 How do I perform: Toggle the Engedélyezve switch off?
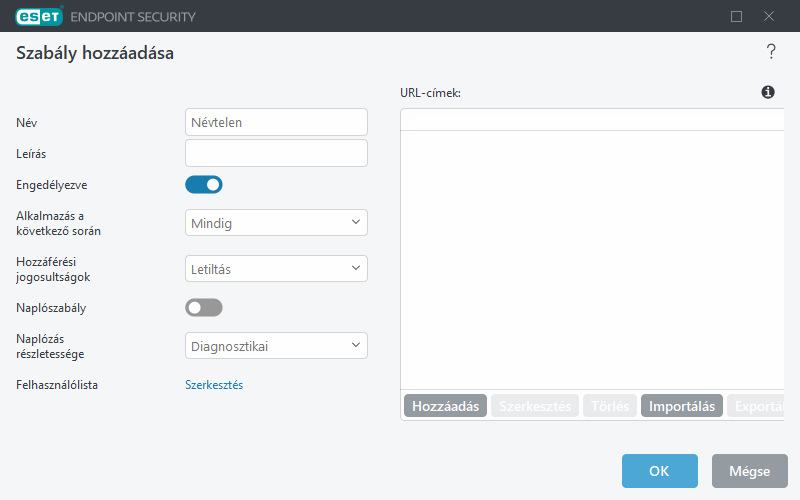pos(204,185)
